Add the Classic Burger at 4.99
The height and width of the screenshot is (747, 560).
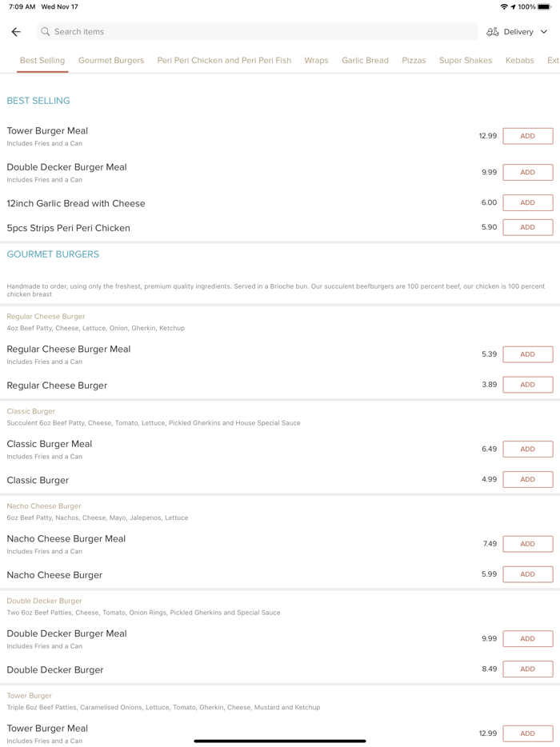pyautogui.click(x=527, y=480)
